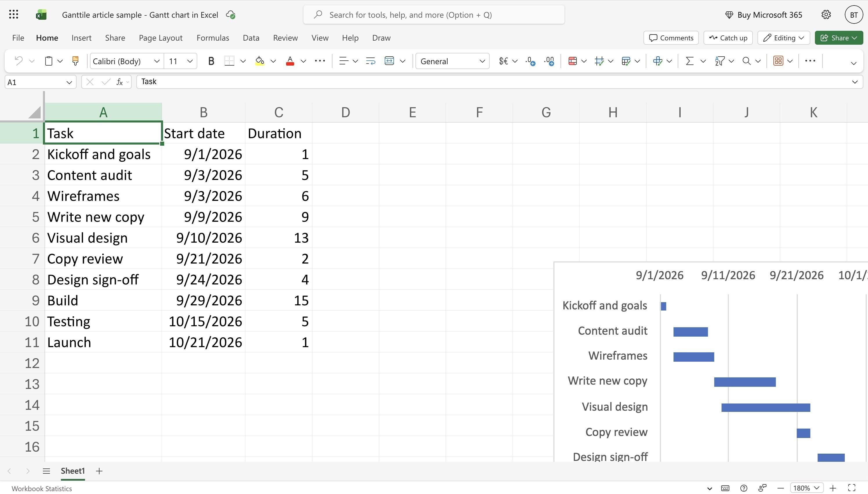Viewport: 868px width, 494px height.
Task: Toggle Wrap Text
Action: 370,61
